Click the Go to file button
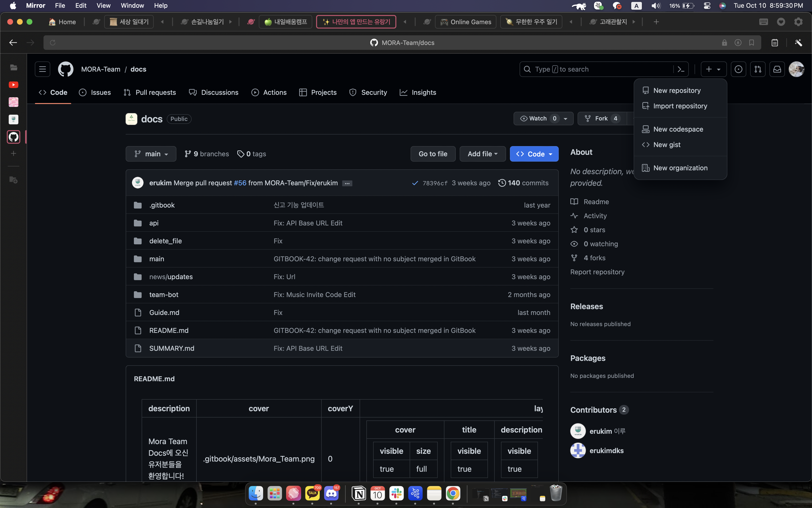Image resolution: width=812 pixels, height=508 pixels. pos(433,154)
